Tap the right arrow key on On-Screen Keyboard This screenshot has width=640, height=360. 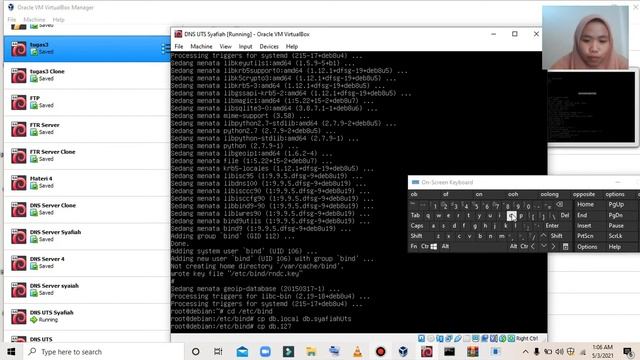pyautogui.click(x=553, y=246)
